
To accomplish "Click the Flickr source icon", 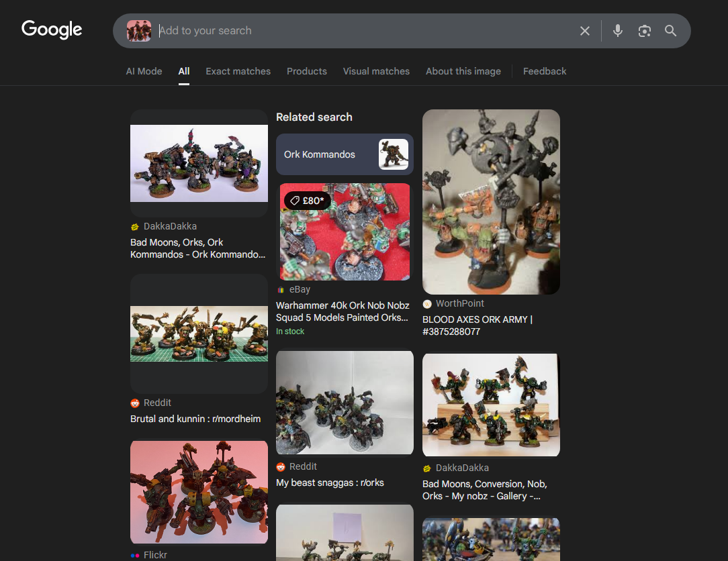I will pyautogui.click(x=135, y=556).
